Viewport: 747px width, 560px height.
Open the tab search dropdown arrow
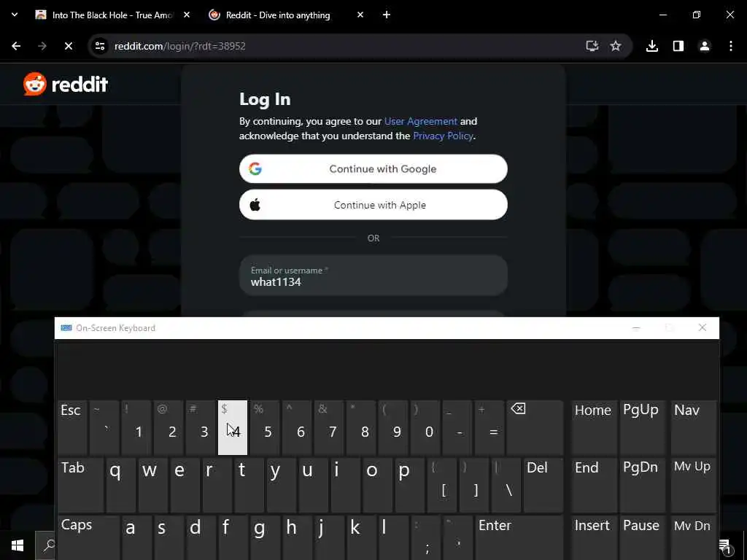[x=15, y=15]
